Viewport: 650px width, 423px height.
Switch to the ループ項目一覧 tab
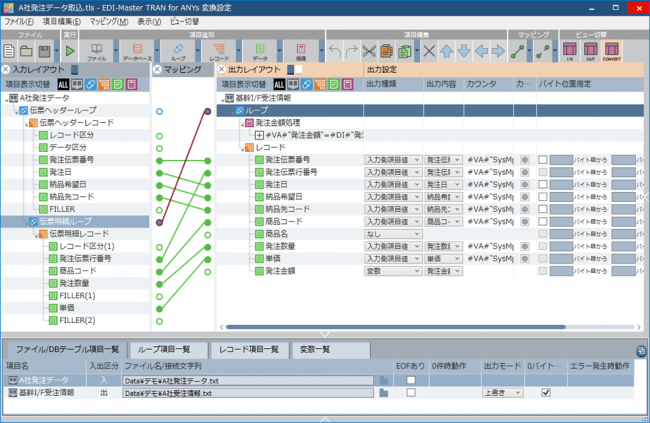167,350
